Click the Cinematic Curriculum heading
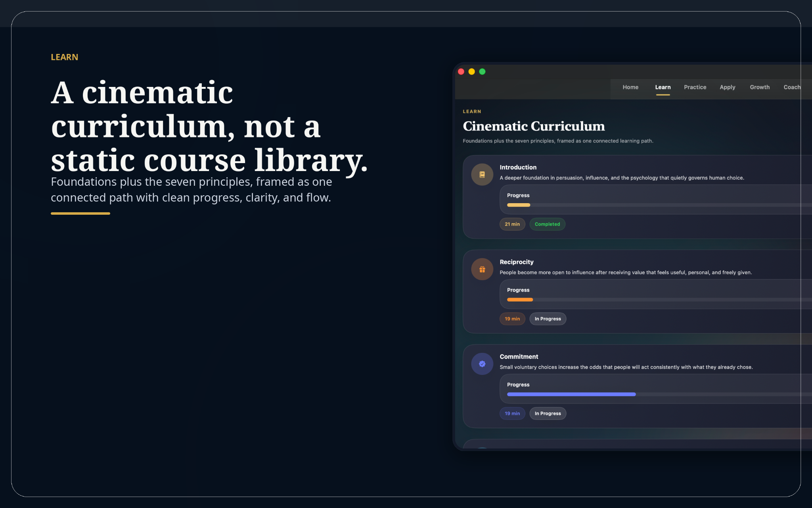 533,126
